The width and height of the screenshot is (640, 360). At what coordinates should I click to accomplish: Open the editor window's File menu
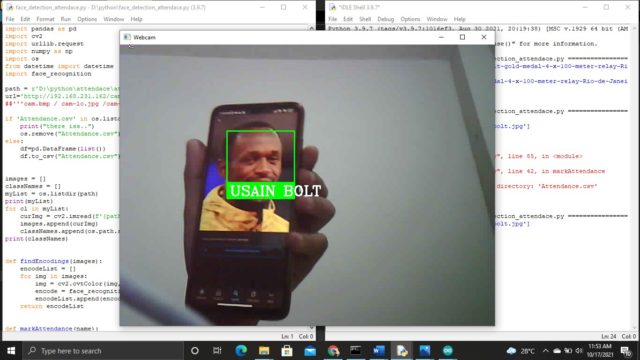click(10, 19)
